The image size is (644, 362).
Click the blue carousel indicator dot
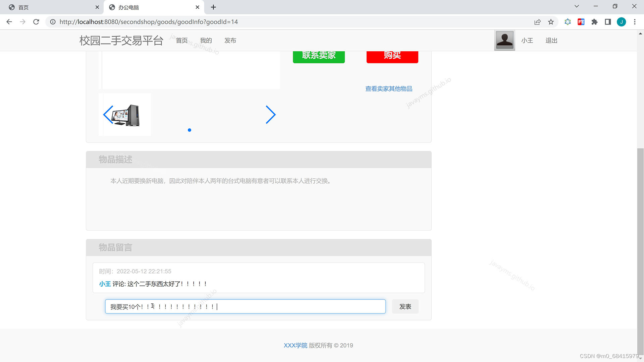point(190,130)
